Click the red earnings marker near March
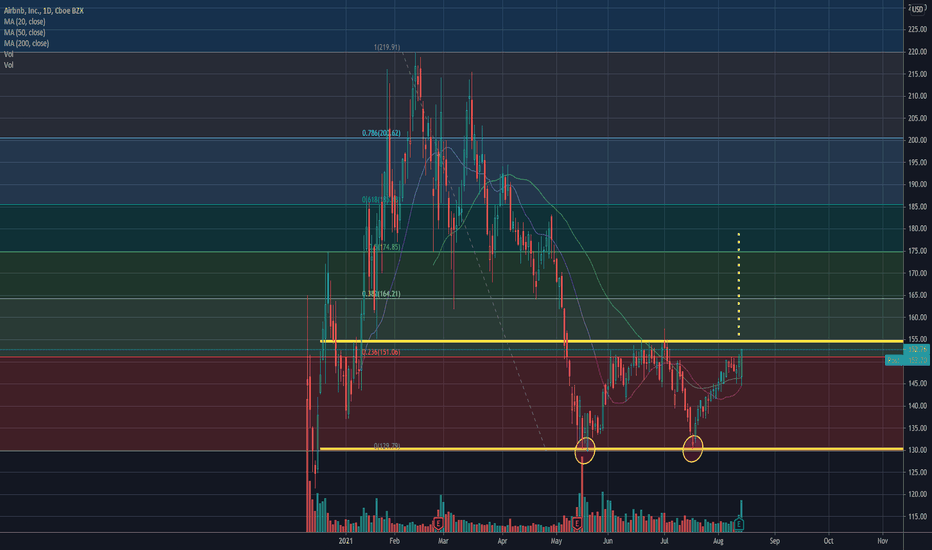 tap(438, 524)
